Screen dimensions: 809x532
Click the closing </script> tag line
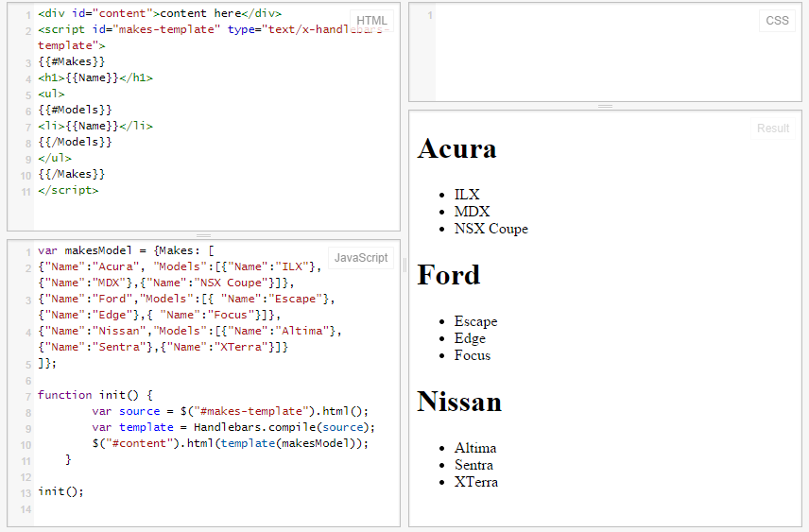pyautogui.click(x=68, y=190)
